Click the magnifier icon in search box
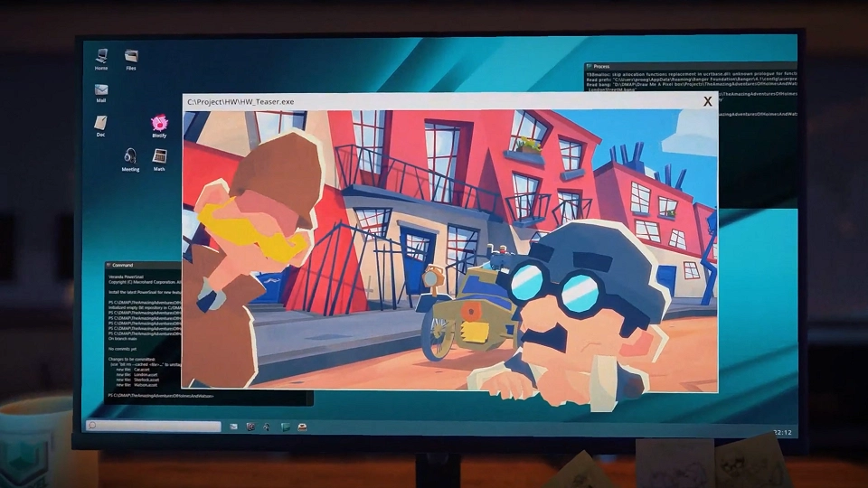The height and width of the screenshot is (488, 868). tap(92, 426)
